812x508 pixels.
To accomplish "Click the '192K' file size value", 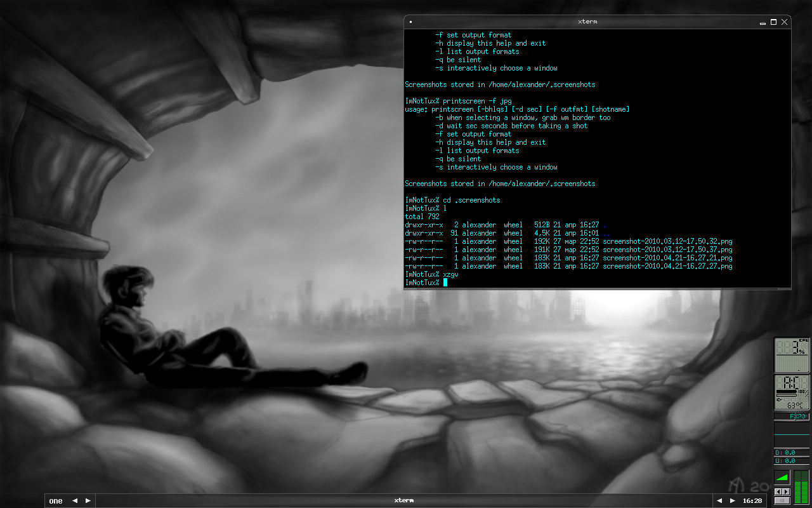I will pos(542,241).
